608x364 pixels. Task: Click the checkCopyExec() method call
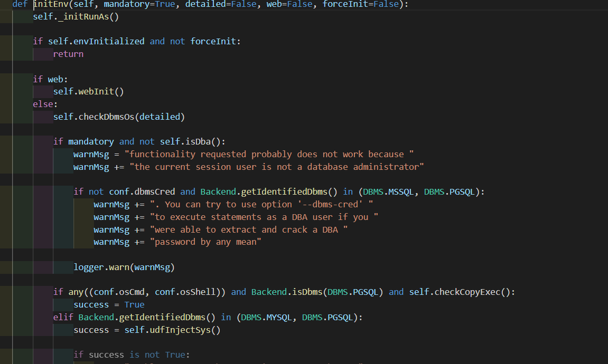[x=472, y=292]
